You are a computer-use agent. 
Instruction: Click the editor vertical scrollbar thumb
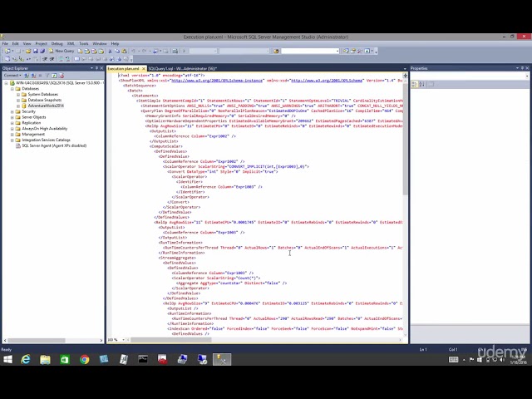coord(405,139)
